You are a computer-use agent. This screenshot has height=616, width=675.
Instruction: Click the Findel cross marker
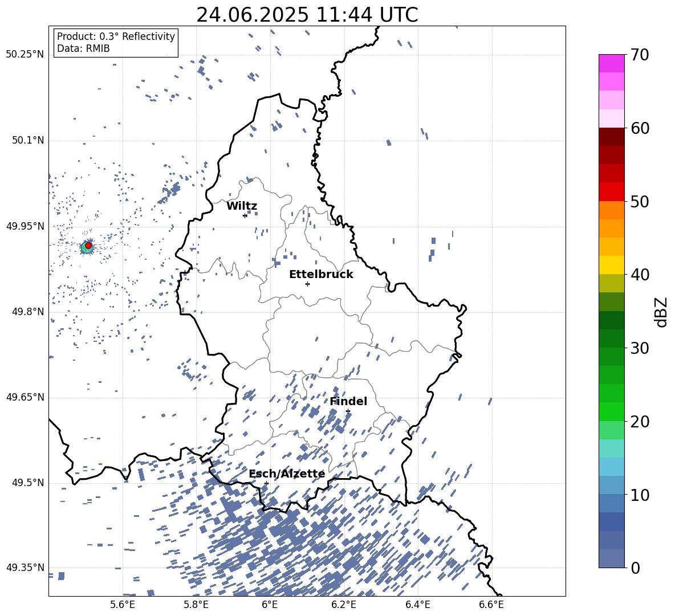point(348,411)
